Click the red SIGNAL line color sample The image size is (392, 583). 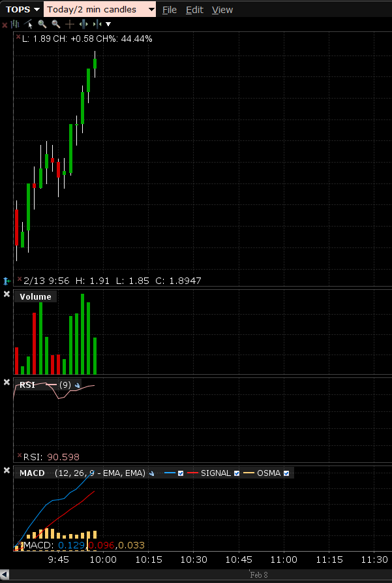[192, 473]
